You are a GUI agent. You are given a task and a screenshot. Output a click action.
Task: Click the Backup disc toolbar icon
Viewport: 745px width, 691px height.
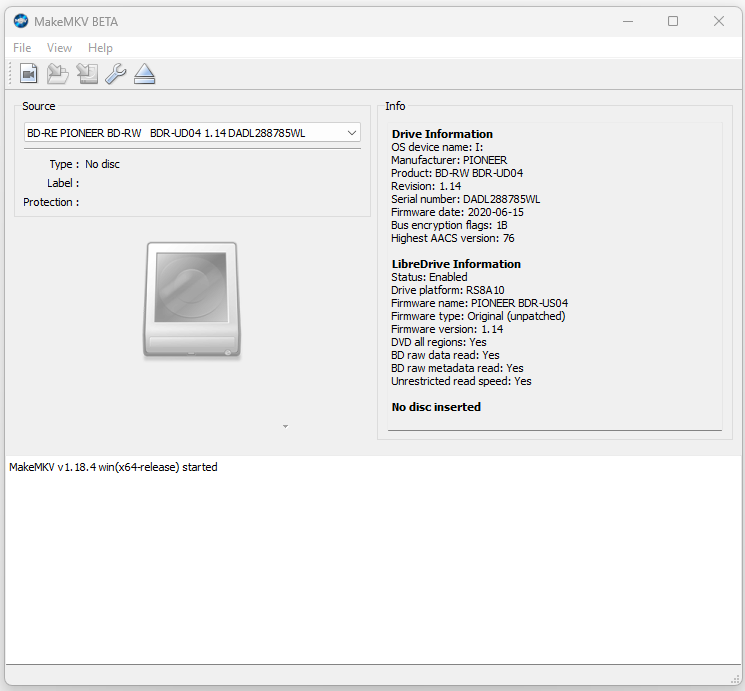tap(87, 74)
